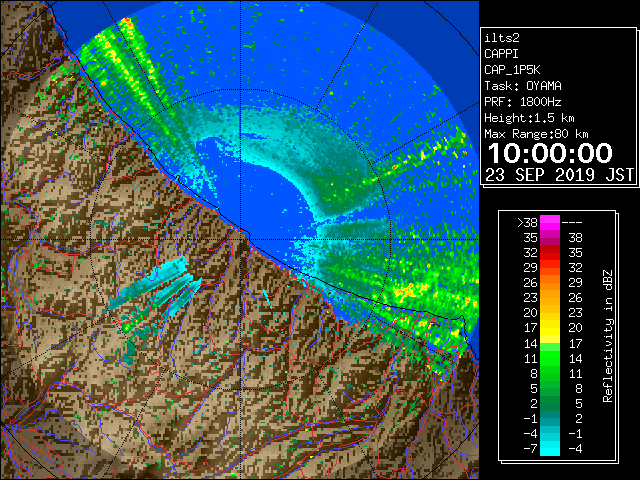The height and width of the screenshot is (480, 640).
Task: Pick the bright cyan swatch beside '-7'
Action: [x=550, y=448]
